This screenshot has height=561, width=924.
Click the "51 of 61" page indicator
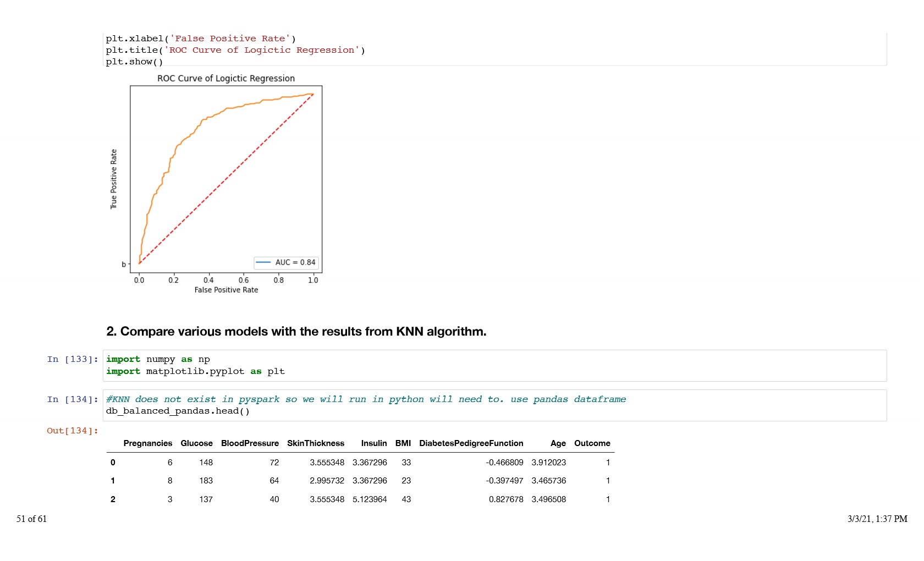pos(31,519)
